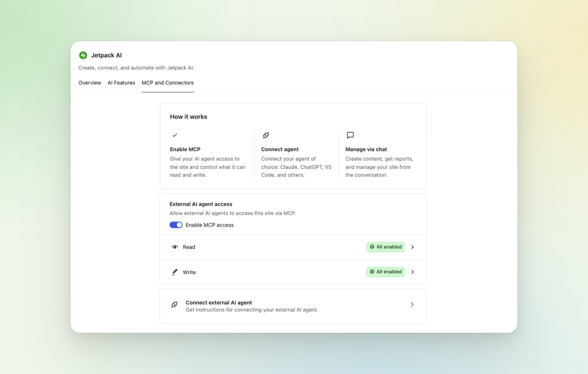Click the plug icon above Connect agent
The image size is (588, 374).
(x=266, y=135)
